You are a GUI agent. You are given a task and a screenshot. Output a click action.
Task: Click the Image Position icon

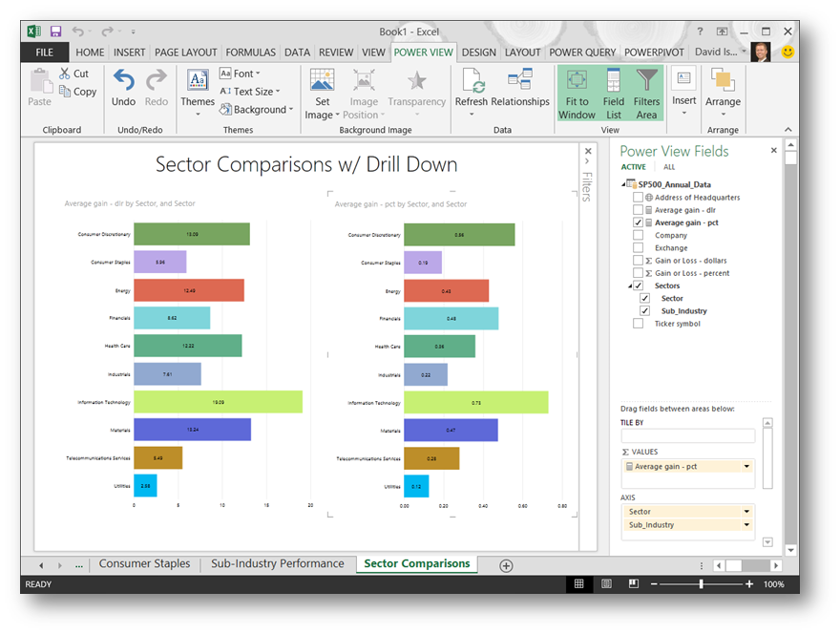364,80
